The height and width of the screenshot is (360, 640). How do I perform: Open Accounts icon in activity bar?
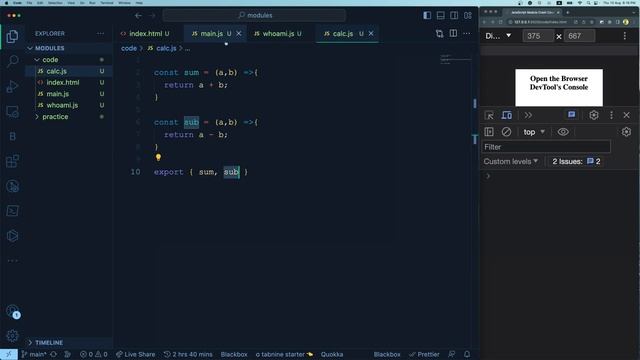12,311
